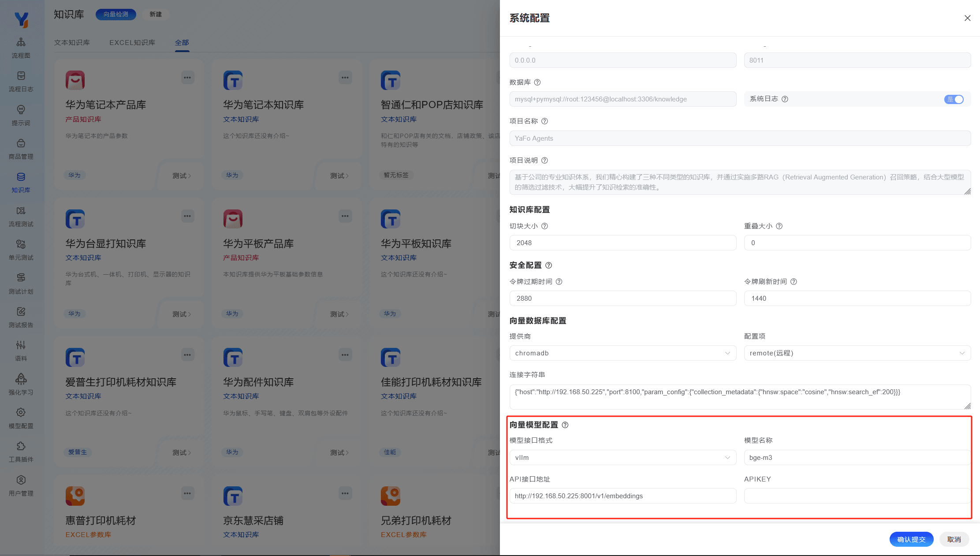Viewport: 980px width, 556px height.
Task: Open the 配置项 remote(远程) dropdown
Action: [x=857, y=353]
